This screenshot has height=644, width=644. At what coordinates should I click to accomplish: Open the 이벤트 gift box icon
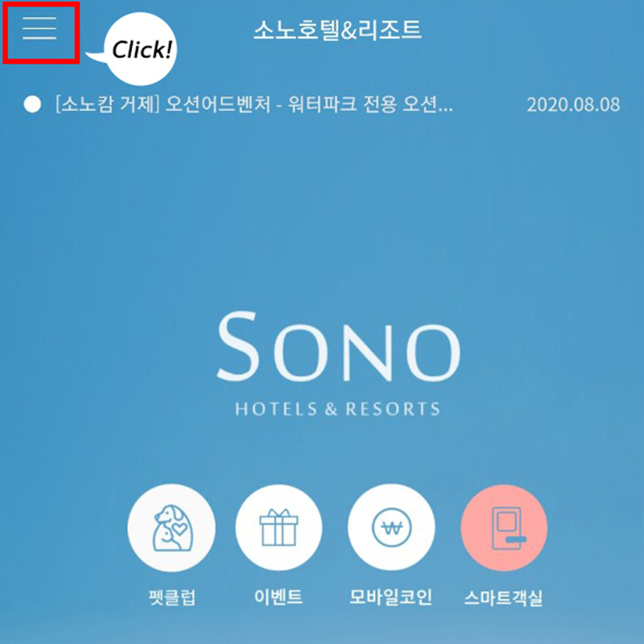(x=279, y=527)
